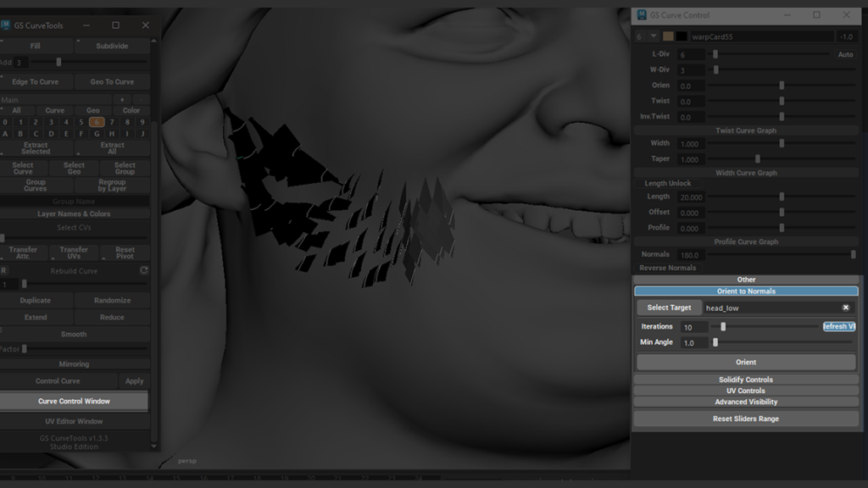Open the layer dropdown arrow beside warpCard55
The height and width of the screenshot is (488, 868).
coord(654,36)
